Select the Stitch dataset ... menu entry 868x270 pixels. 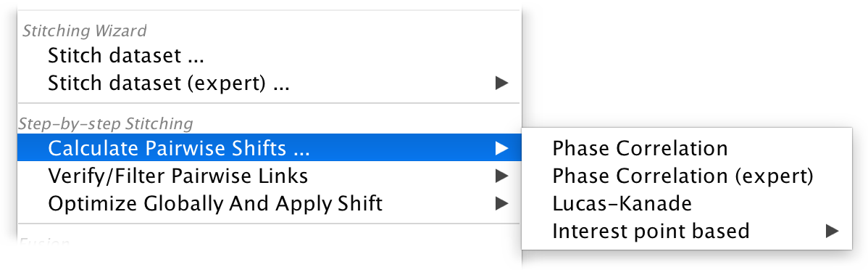(x=269, y=56)
